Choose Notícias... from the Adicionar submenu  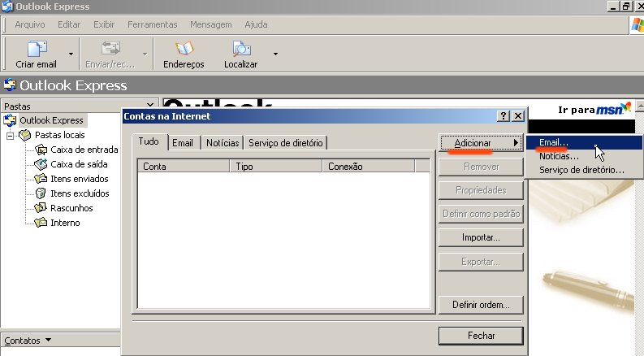[x=584, y=156]
